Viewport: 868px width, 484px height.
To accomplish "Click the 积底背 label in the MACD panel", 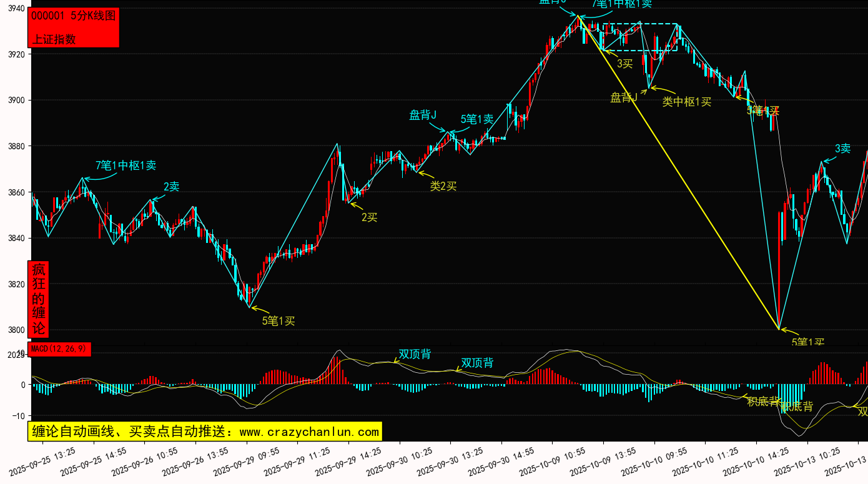I will [x=763, y=401].
